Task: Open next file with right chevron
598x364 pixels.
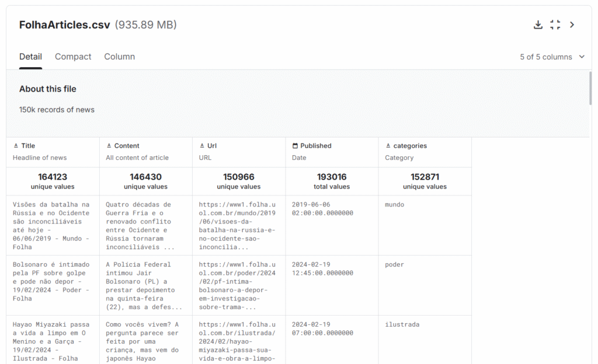Action: coord(572,24)
